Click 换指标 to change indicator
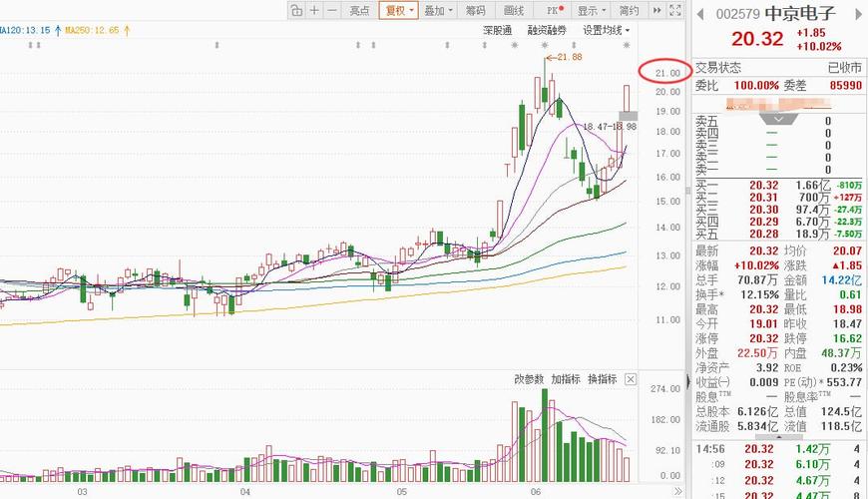Image resolution: width=868 pixels, height=499 pixels. click(x=603, y=379)
